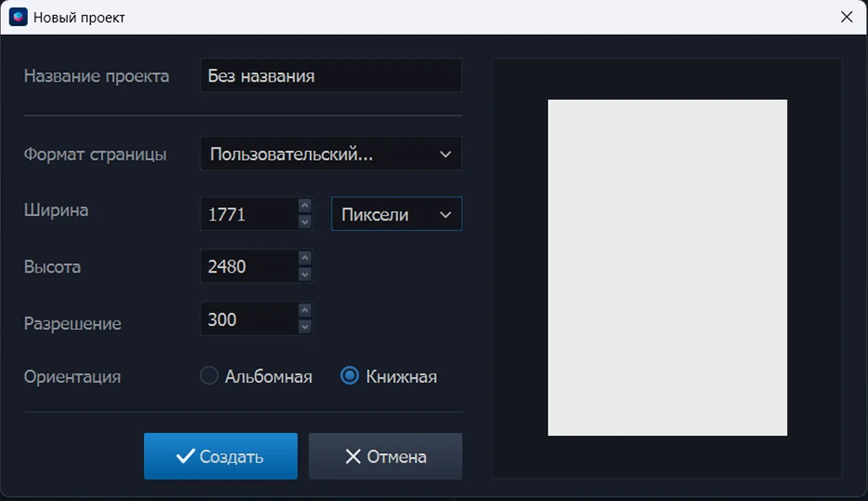Decrease Ширина with down arrow

(x=305, y=222)
